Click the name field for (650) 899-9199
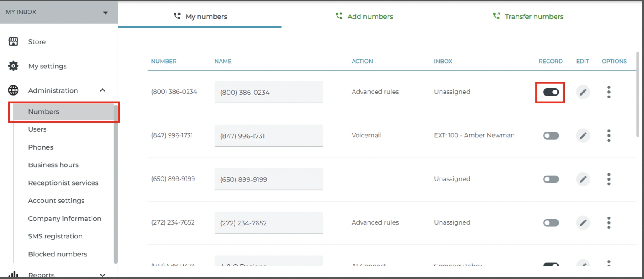Viewport: 644px width, 279px height. coord(268,179)
